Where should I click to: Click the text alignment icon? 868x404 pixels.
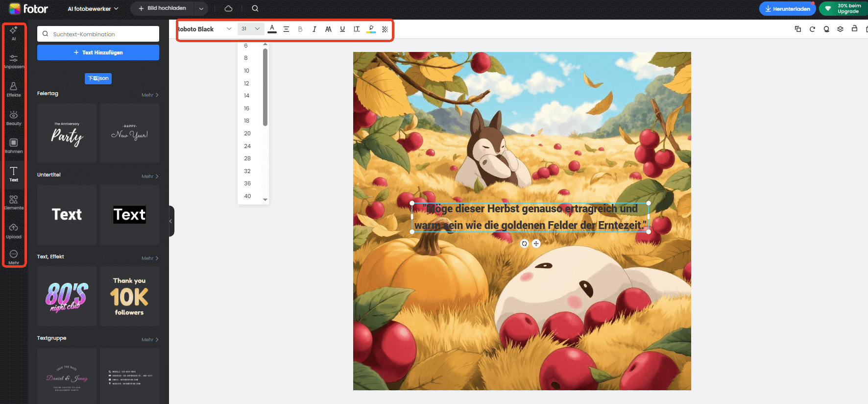pos(286,29)
